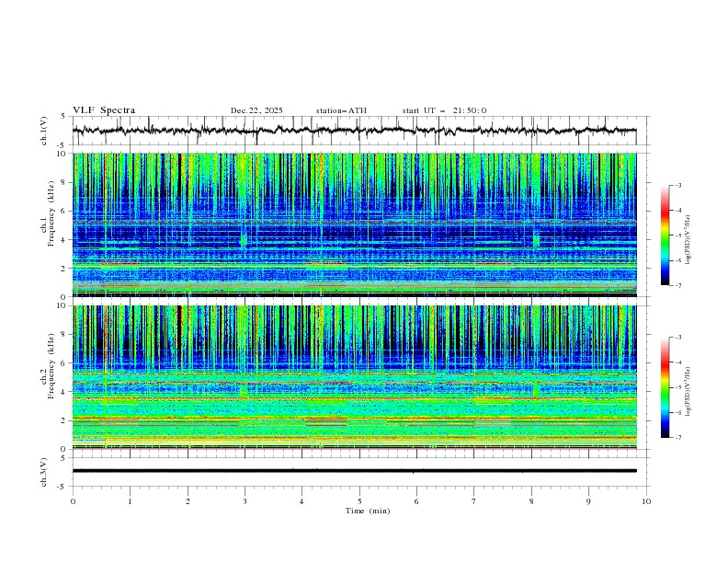Click inside the ch.1 spectrogram panel

click(358, 225)
